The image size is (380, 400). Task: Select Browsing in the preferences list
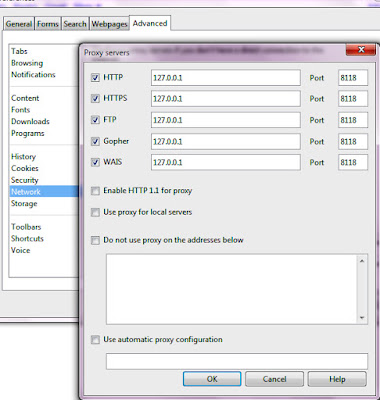click(27, 63)
